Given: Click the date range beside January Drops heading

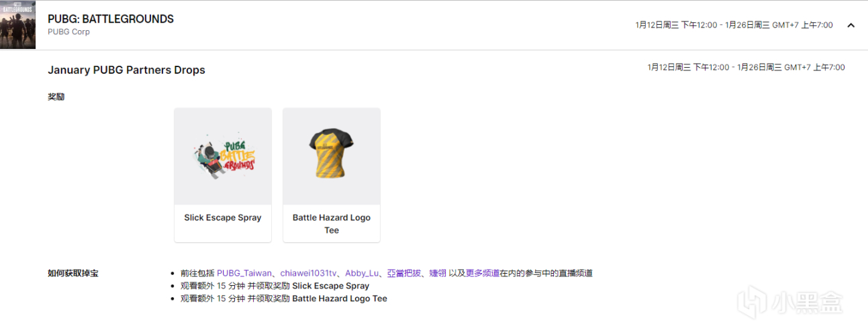Looking at the screenshot, I should 746,67.
